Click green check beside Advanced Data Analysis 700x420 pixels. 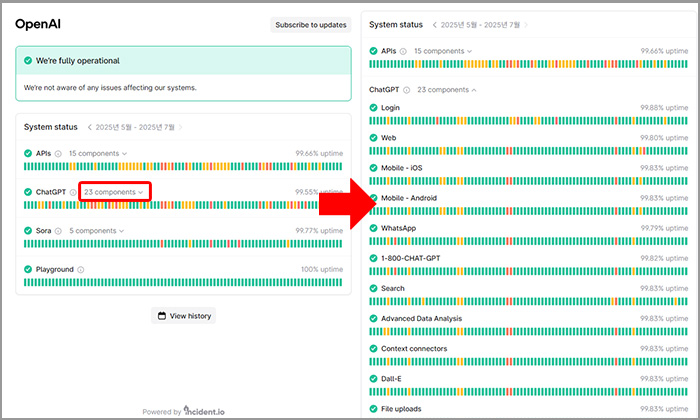373,318
